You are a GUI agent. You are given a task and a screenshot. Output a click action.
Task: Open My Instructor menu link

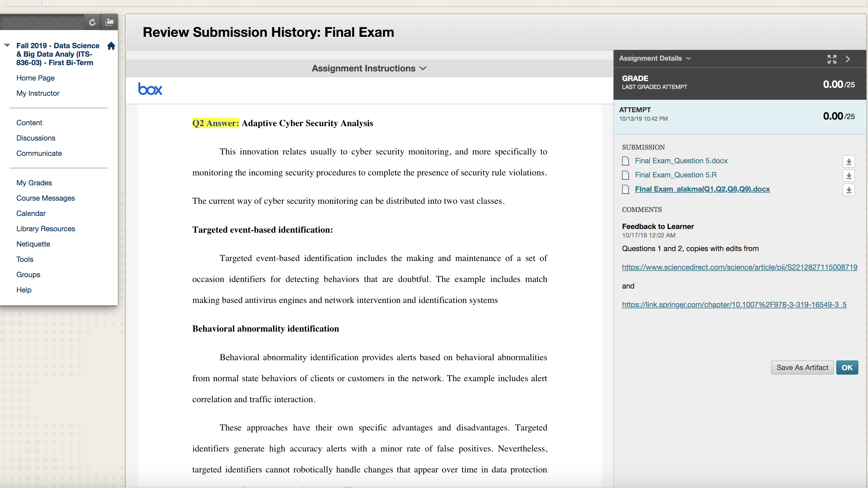click(x=38, y=93)
